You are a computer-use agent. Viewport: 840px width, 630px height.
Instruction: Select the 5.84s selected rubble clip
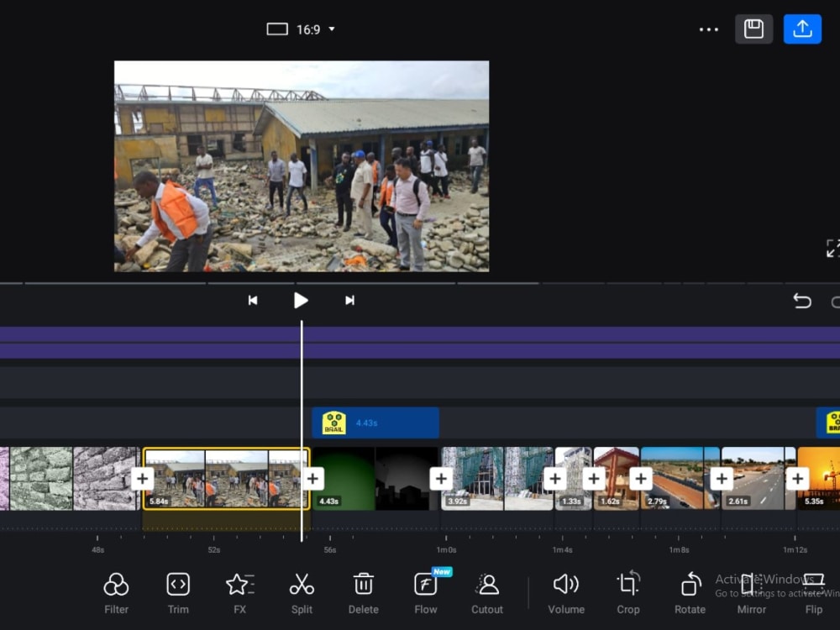point(226,479)
